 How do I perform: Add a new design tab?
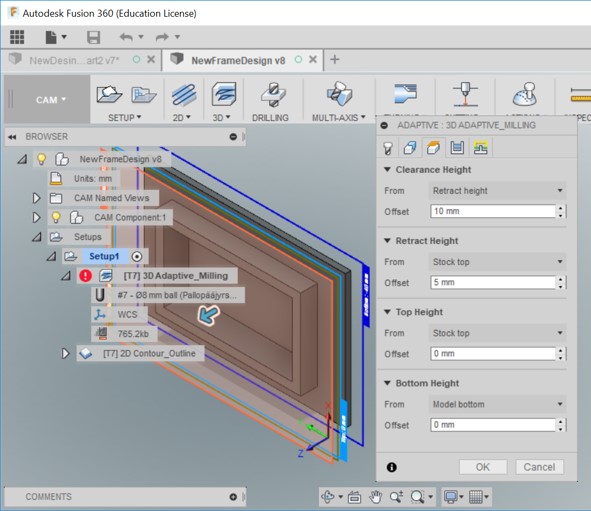[x=335, y=59]
